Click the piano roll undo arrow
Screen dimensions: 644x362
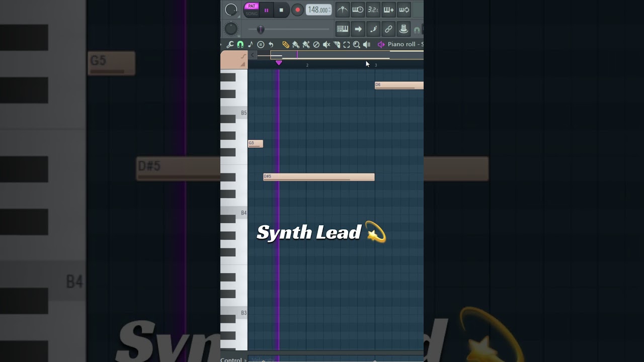271,45
